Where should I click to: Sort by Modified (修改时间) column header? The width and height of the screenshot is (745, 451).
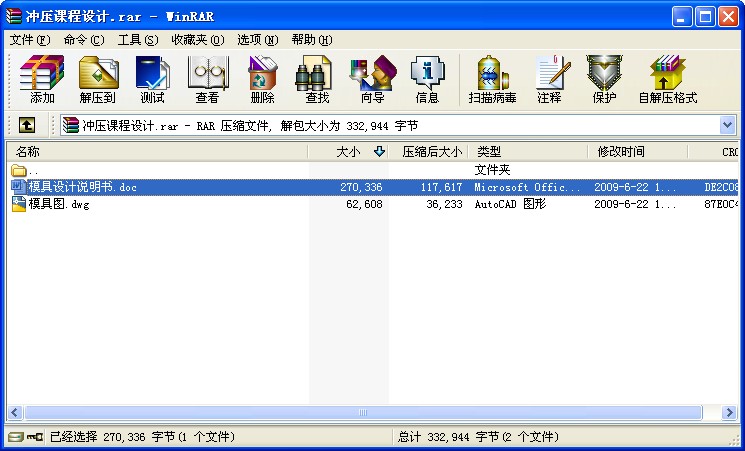pos(638,152)
